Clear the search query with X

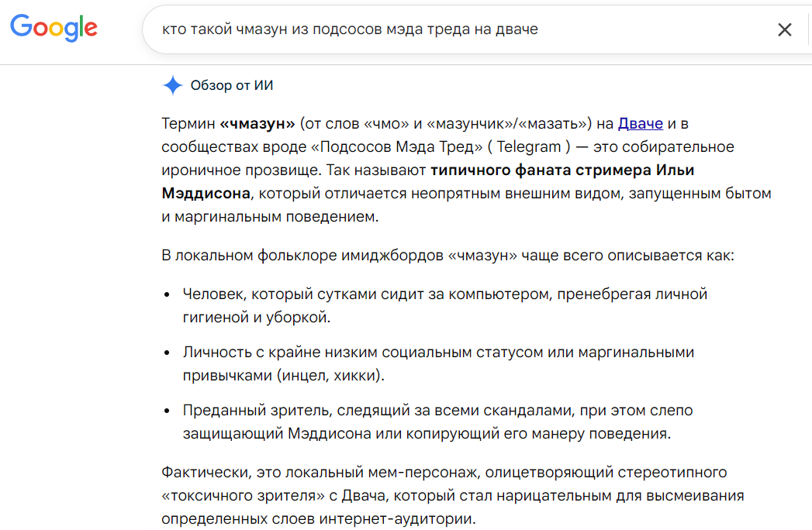click(x=785, y=29)
